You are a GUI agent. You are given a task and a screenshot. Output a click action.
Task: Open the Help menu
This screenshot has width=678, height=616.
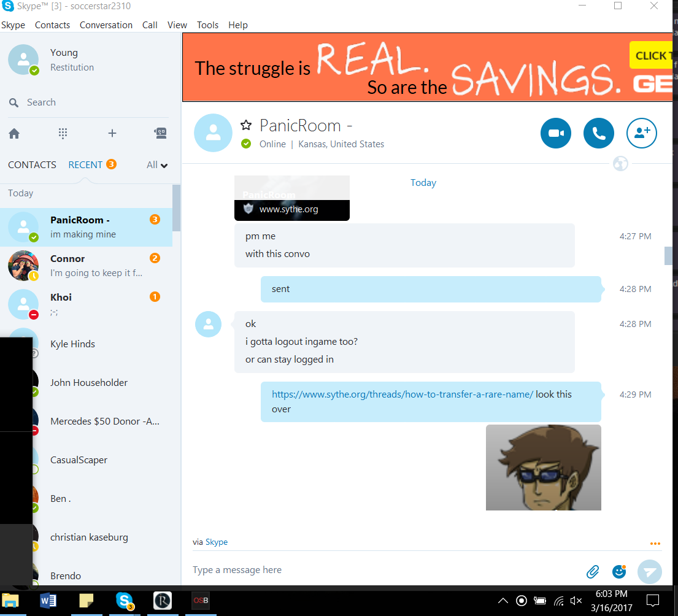point(238,25)
